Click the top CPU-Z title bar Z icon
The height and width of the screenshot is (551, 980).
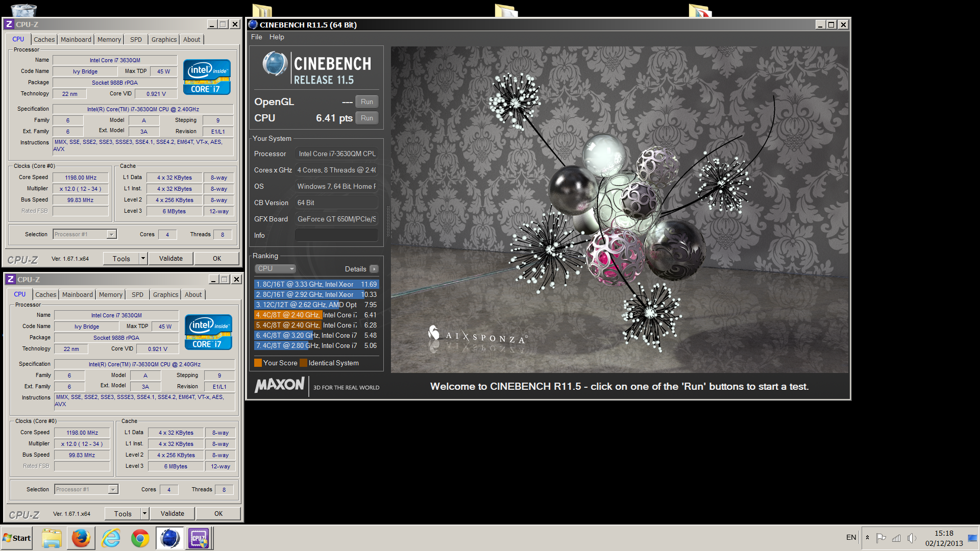(x=9, y=24)
